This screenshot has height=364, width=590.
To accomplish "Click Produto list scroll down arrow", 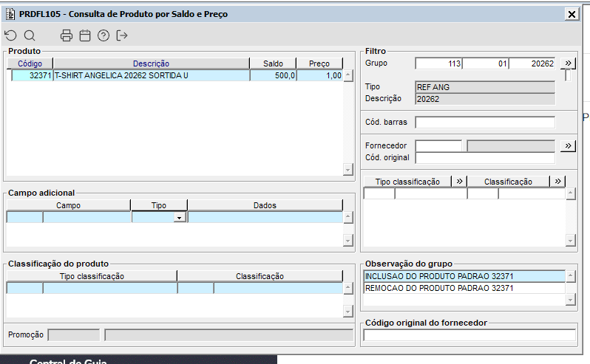I will point(348,170).
